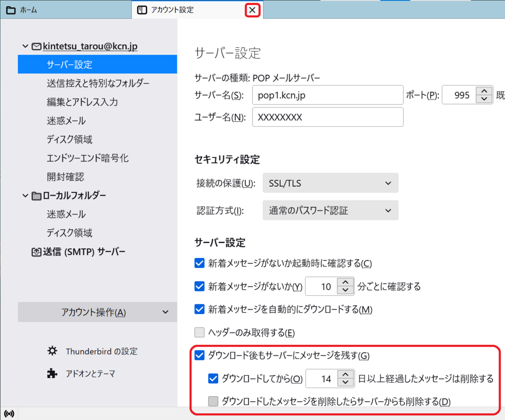Screen dimensions: 505x420
Task: Open 送信控えと特別なフォルダー settings
Action: 97,83
